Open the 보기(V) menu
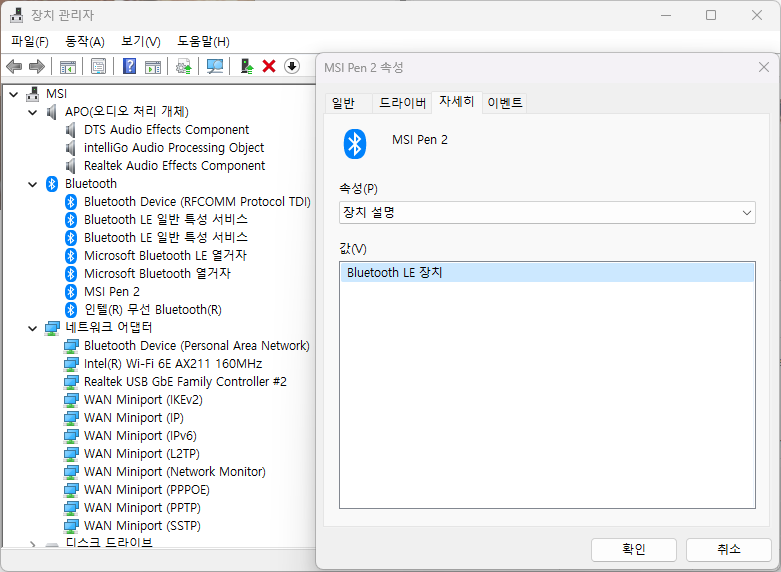The height and width of the screenshot is (572, 781). (x=141, y=41)
